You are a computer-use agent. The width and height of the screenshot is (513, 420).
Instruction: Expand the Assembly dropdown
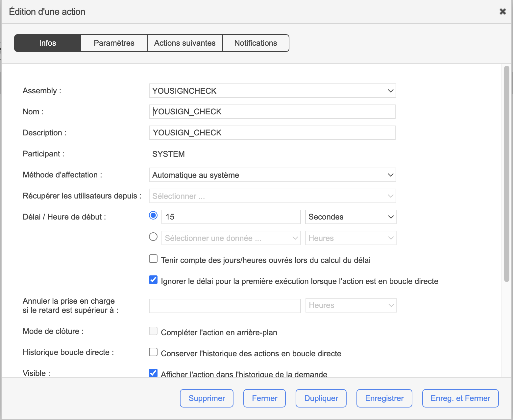272,91
